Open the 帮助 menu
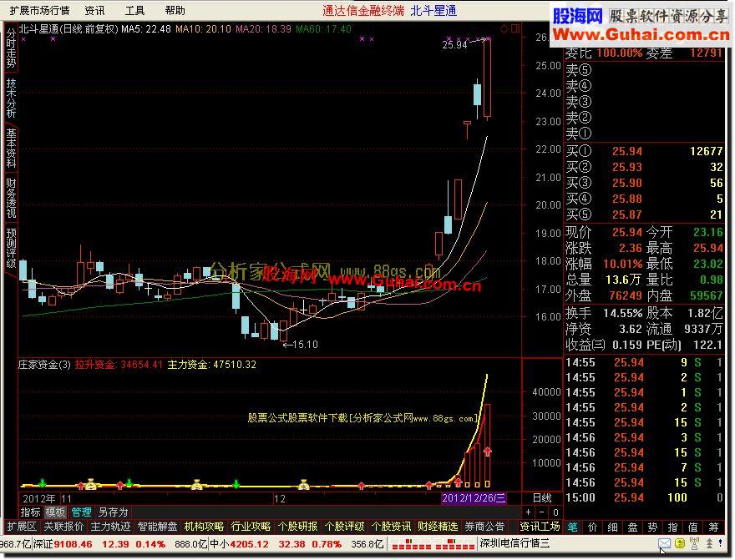Viewport: 735px width, 560px height. [x=175, y=10]
